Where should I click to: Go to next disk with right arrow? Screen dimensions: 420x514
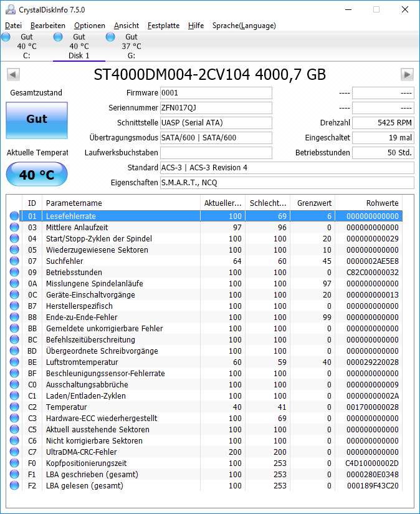(407, 74)
